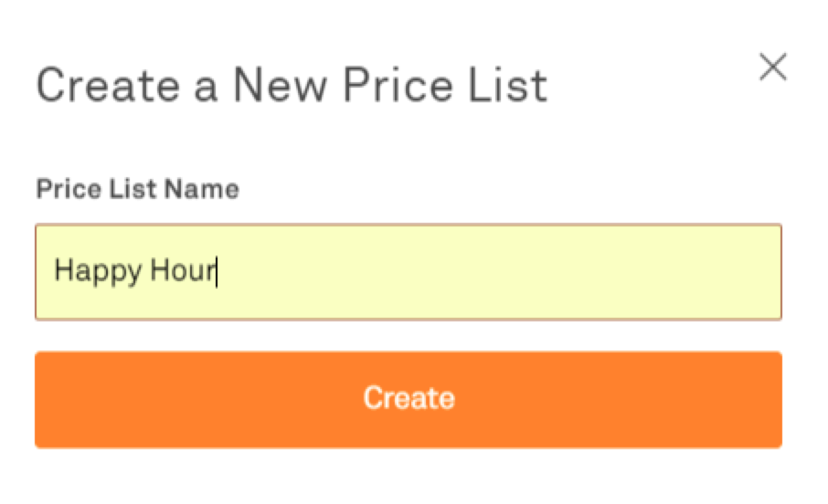Focus the Price List Name input field
Screen dimensions: 828x504
(x=409, y=272)
